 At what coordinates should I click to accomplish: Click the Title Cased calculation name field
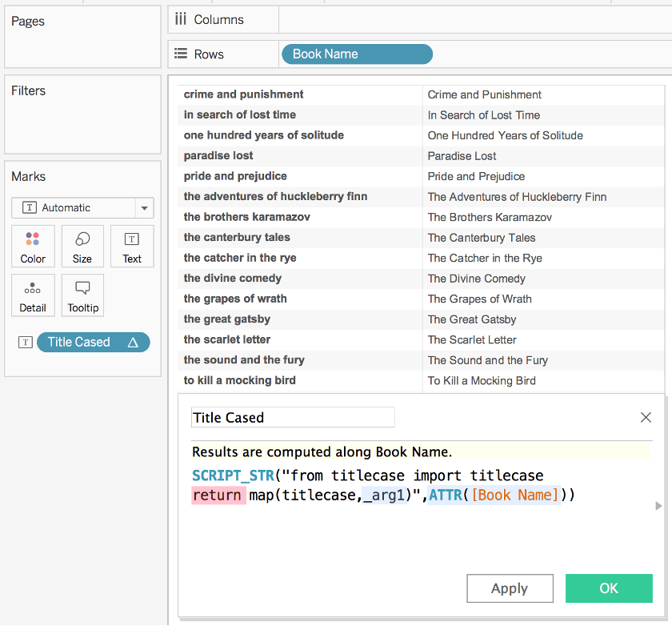click(293, 417)
